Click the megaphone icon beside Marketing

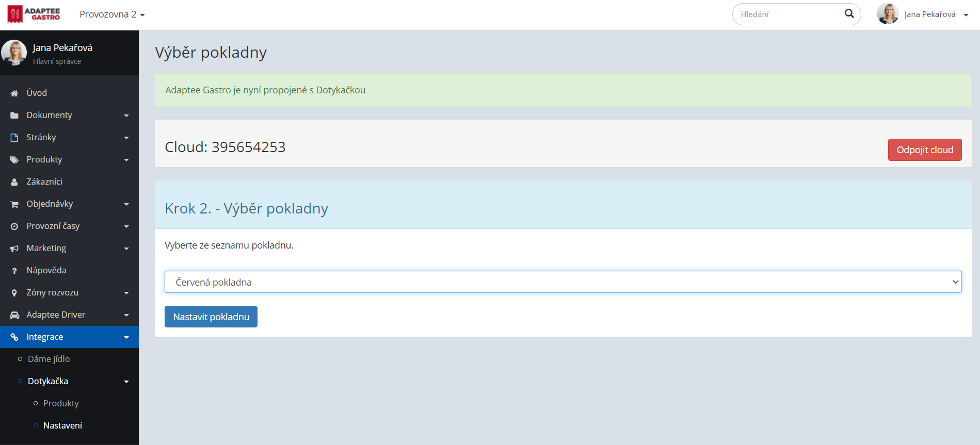[x=14, y=249]
